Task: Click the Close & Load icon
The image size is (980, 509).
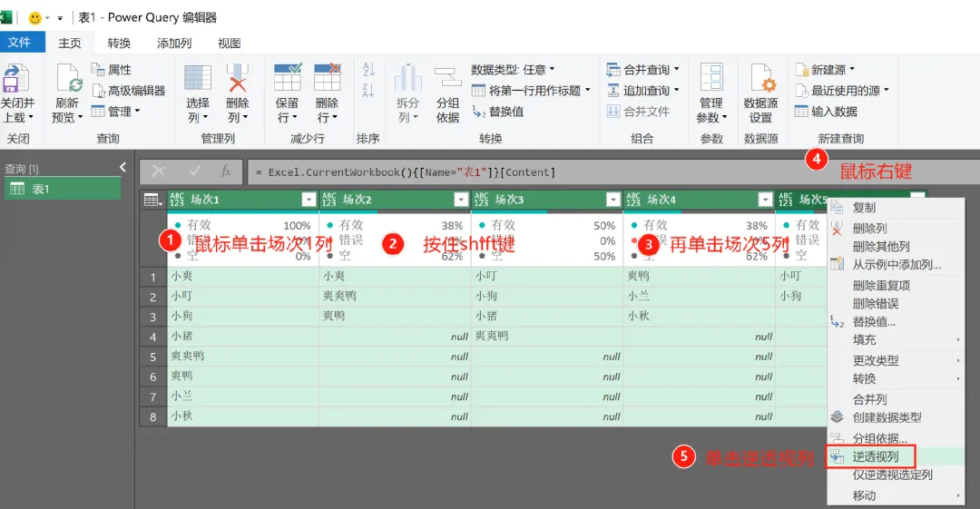Action: point(15,79)
